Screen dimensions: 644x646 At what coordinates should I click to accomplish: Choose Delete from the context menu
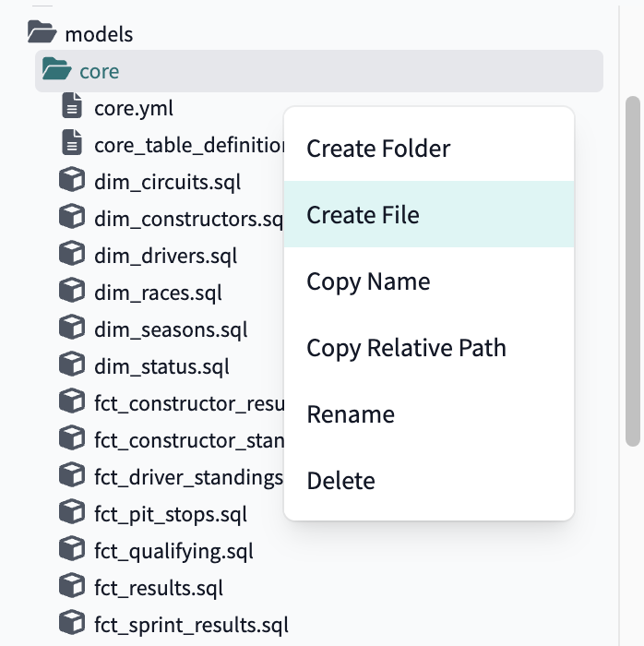(x=429, y=481)
